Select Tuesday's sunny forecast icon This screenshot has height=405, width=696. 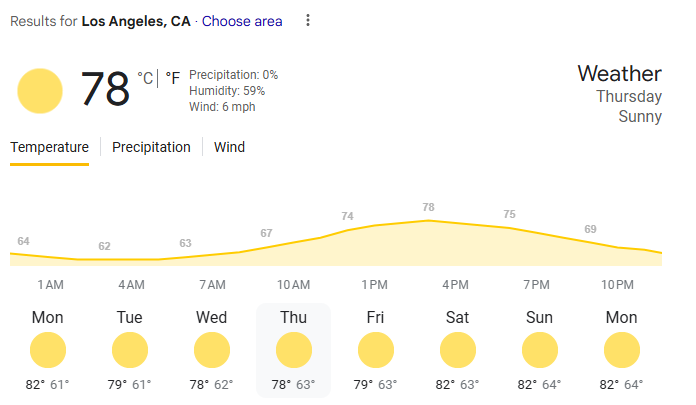130,351
